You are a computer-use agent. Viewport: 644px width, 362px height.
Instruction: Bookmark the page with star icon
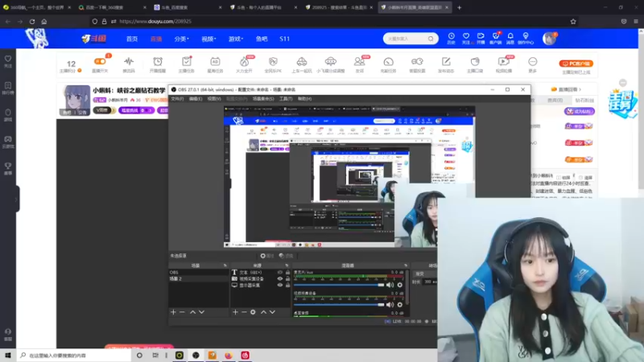pos(573,22)
